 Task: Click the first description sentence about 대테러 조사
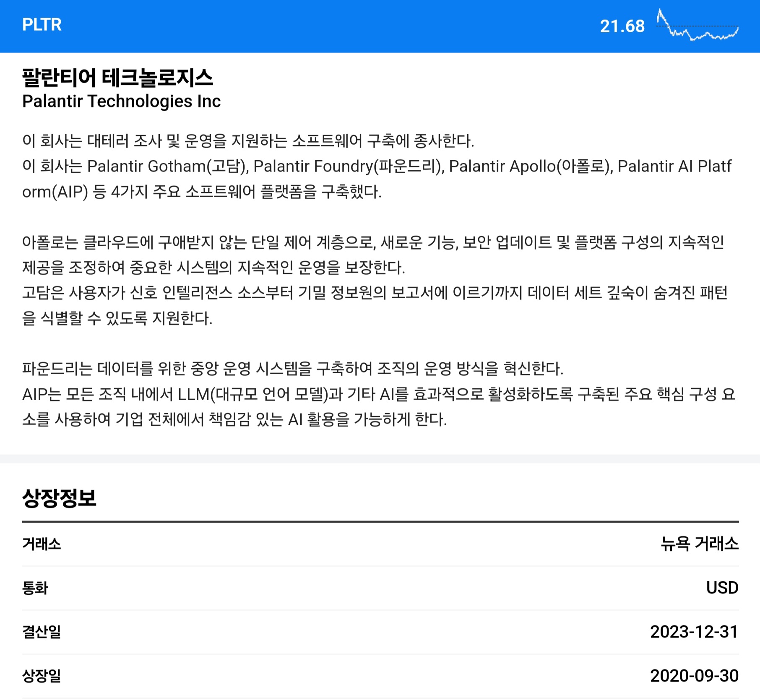pos(248,141)
